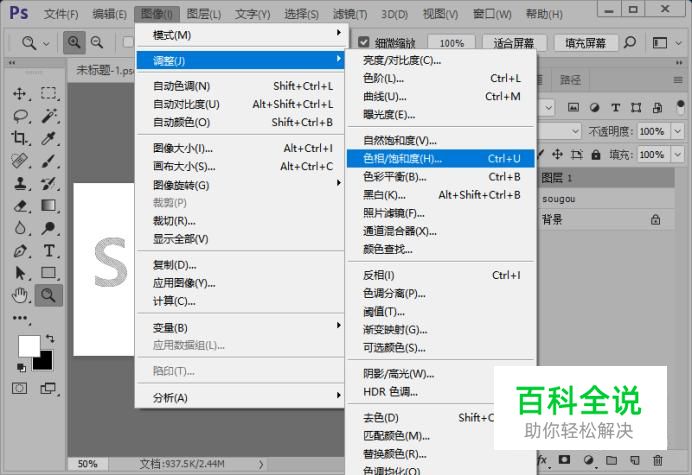Click the Zoom Out option button
This screenshot has height=475, width=692.
97,42
